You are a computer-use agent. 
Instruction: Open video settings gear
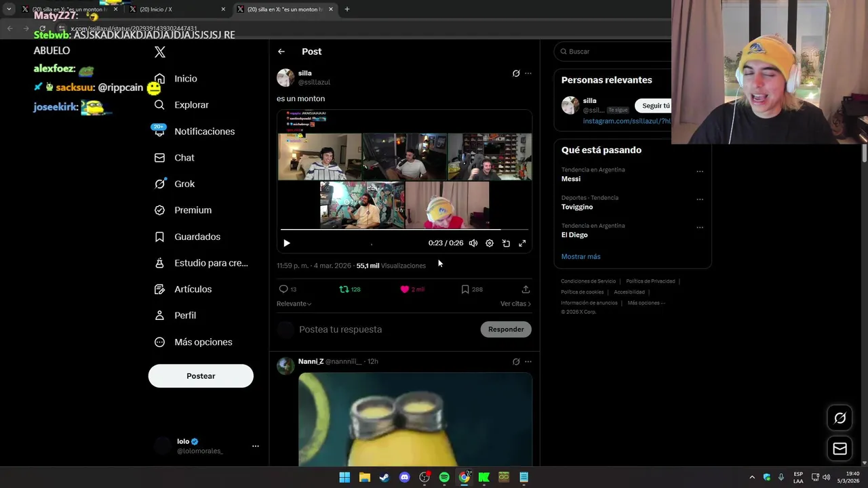(490, 243)
